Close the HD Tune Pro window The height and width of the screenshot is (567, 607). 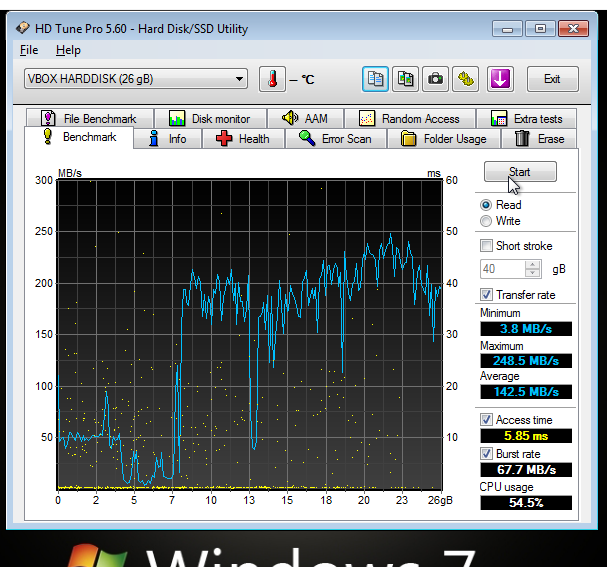(574, 29)
